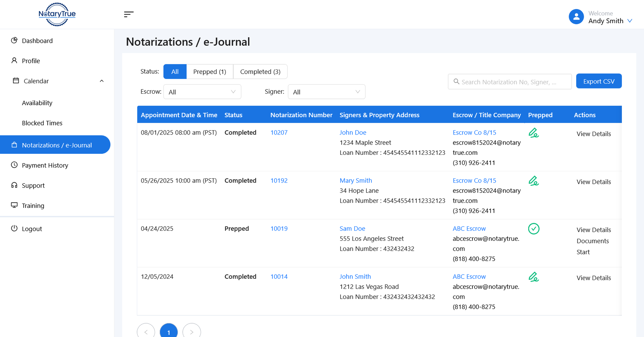Collapse the Calendar section chevron
This screenshot has width=644, height=337.
101,81
